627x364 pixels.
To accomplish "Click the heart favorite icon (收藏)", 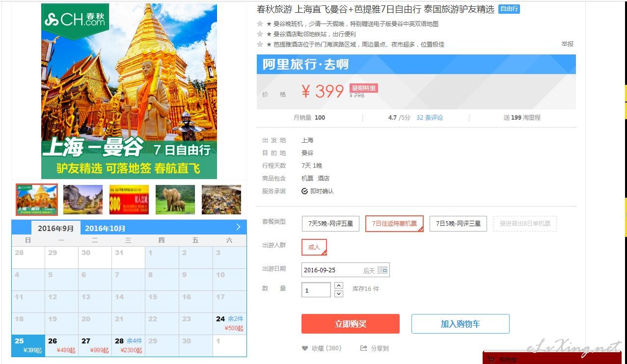I will 305,348.
